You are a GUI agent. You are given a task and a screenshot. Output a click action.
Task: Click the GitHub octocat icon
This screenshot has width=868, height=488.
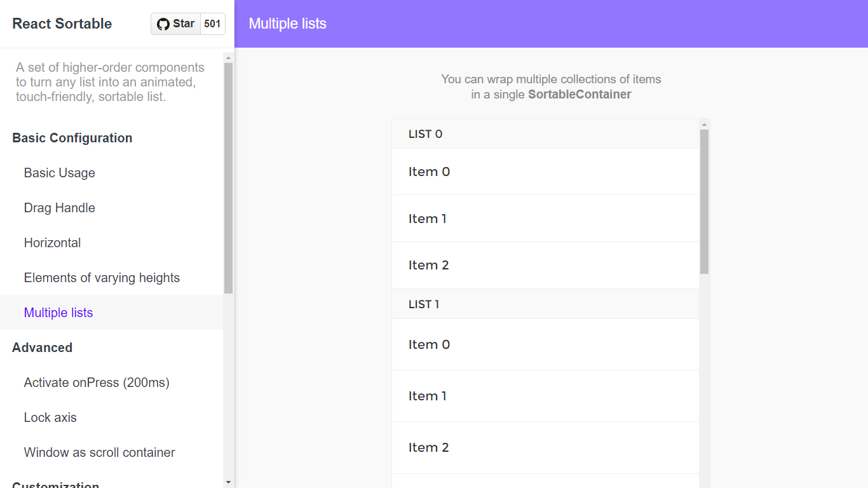(164, 24)
